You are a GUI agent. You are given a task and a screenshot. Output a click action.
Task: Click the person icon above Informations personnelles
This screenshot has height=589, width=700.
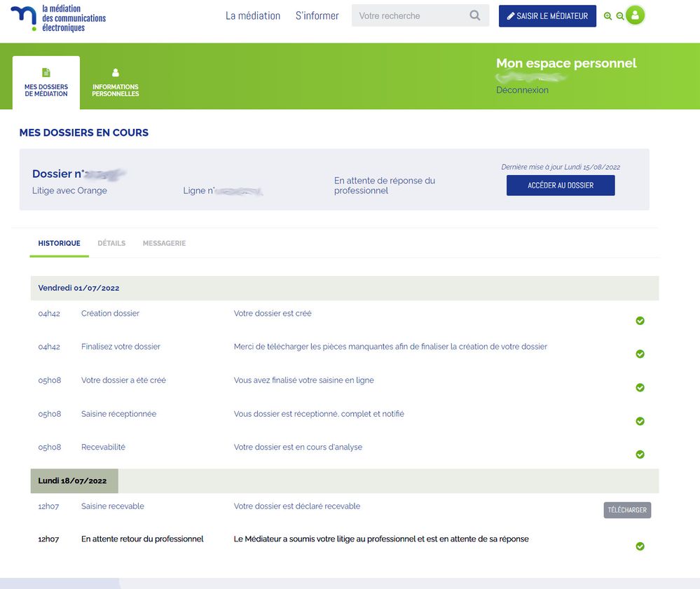click(x=115, y=72)
